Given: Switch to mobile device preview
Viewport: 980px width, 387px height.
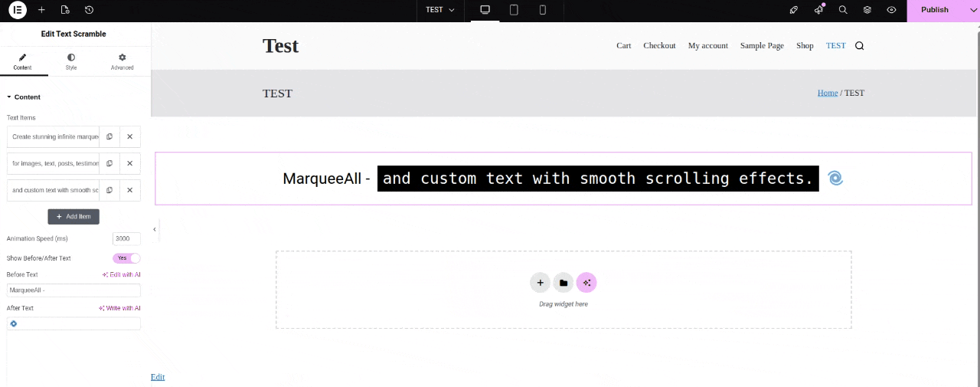Looking at the screenshot, I should pyautogui.click(x=543, y=10).
